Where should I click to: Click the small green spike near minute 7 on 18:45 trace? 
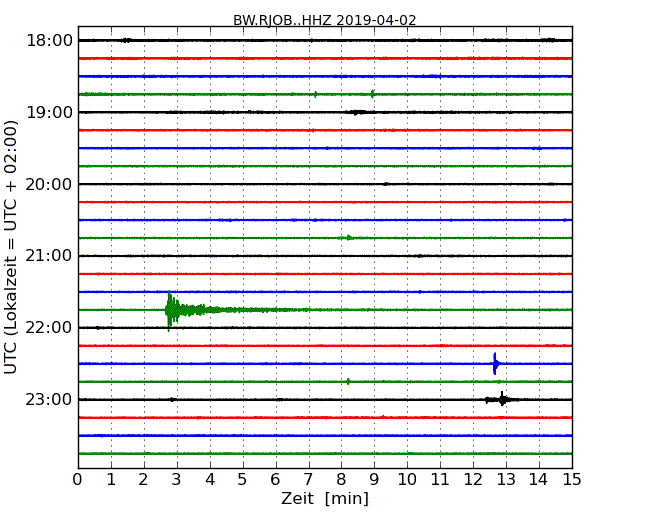(x=316, y=94)
